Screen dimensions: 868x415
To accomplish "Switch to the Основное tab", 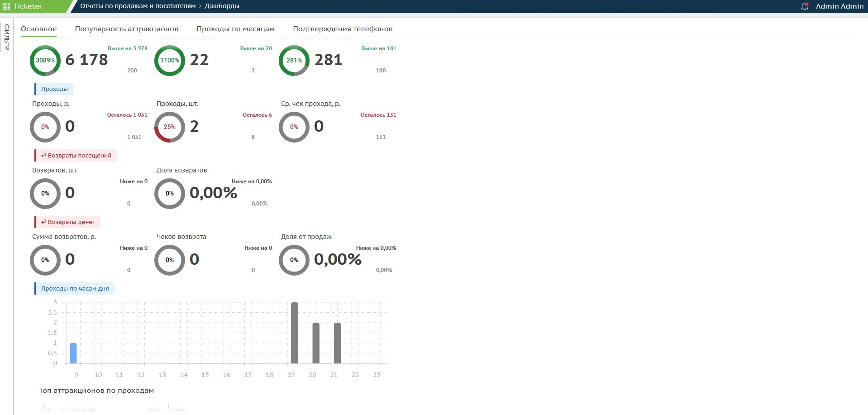I will [39, 29].
